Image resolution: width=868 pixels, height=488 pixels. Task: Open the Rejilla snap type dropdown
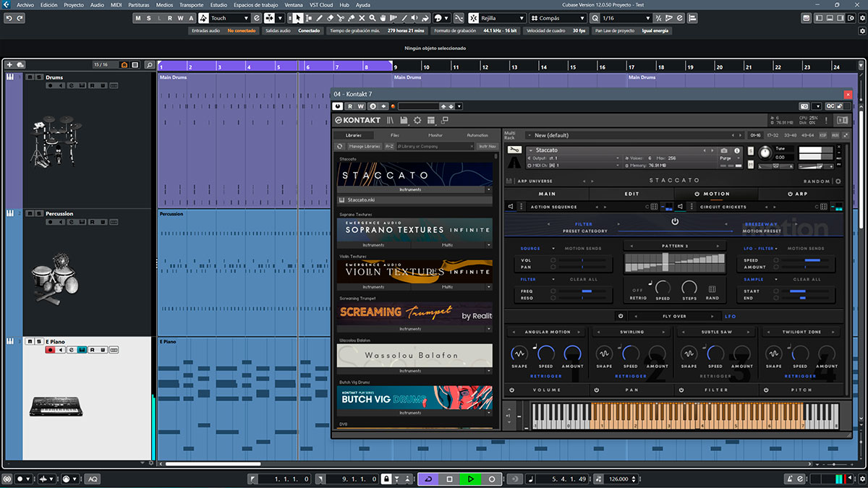(x=521, y=18)
